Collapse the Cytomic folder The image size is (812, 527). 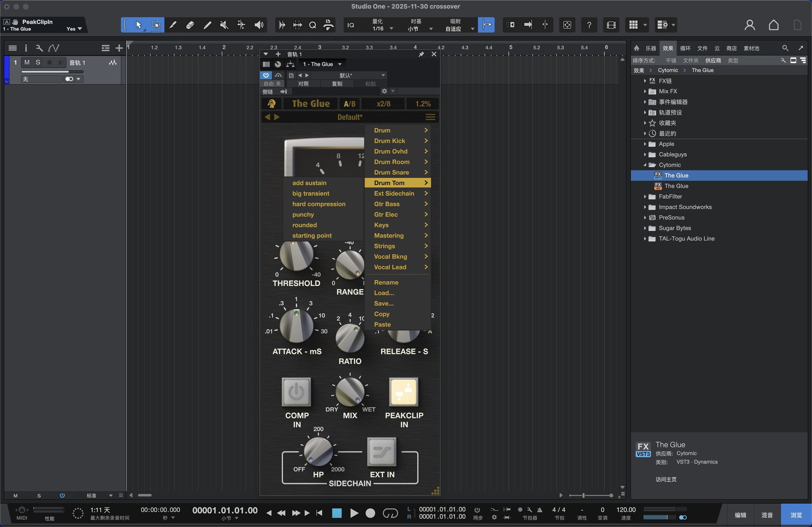(x=645, y=165)
